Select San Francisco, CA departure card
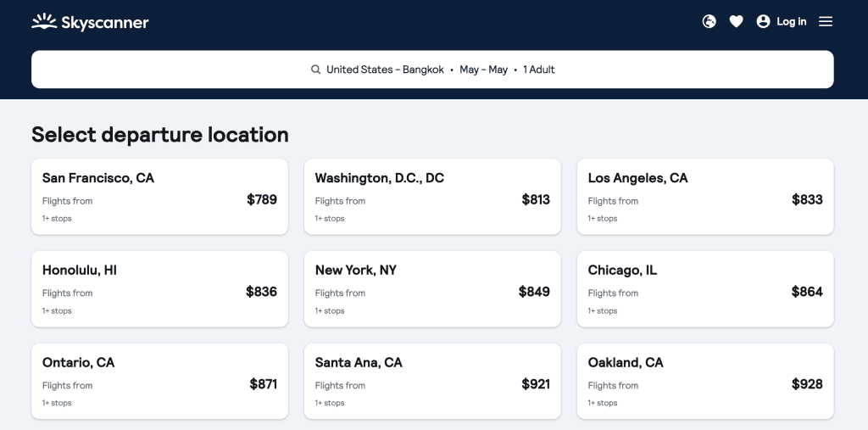 160,197
